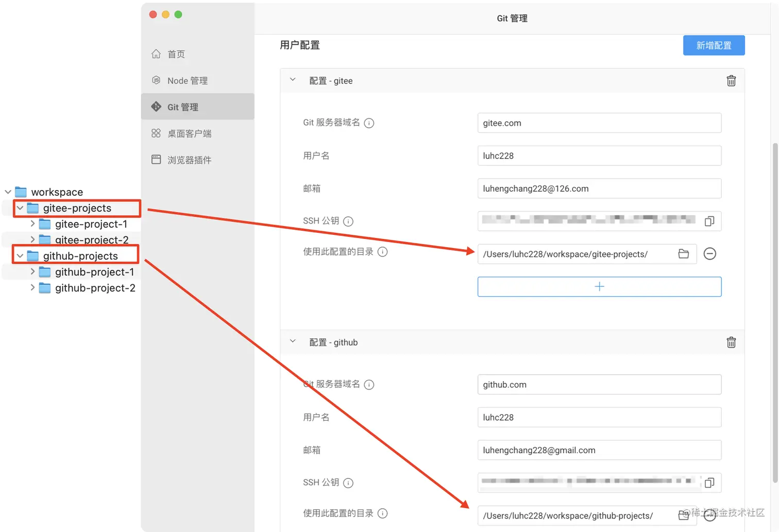Screen dimensions: 779x532
Task: Browse folder for the gitee-projects directory
Action: 684,254
